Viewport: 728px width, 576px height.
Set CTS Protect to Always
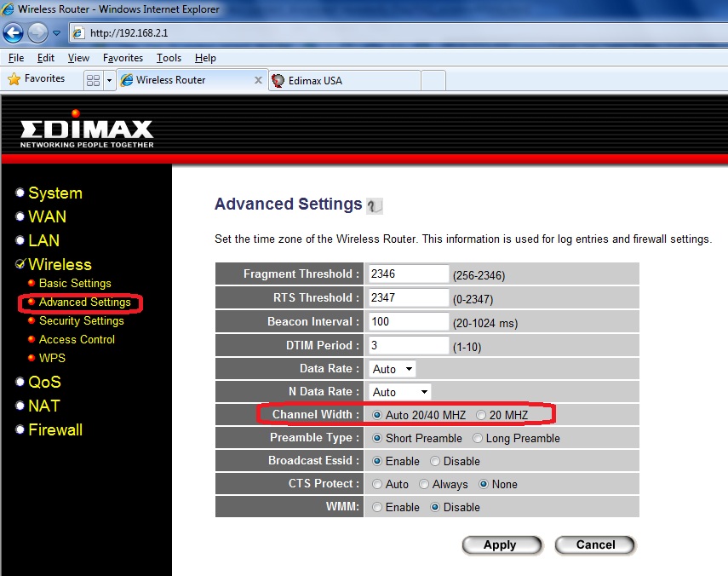[423, 485]
